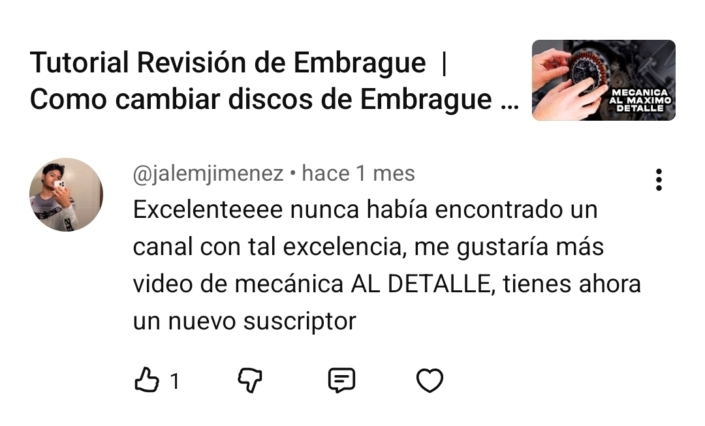The height and width of the screenshot is (426, 705).
Task: Dislike the comment with thumbs down
Action: (250, 381)
